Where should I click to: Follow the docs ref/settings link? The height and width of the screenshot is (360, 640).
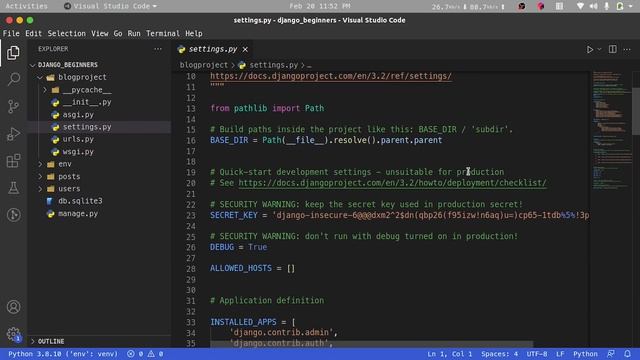(331, 76)
